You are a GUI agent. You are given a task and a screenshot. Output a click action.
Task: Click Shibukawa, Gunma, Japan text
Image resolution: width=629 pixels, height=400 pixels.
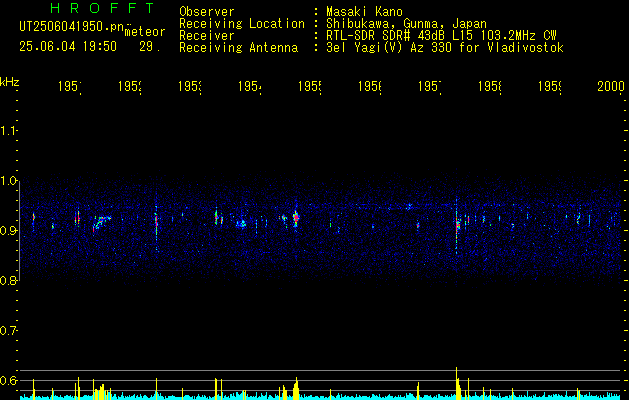coord(406,24)
